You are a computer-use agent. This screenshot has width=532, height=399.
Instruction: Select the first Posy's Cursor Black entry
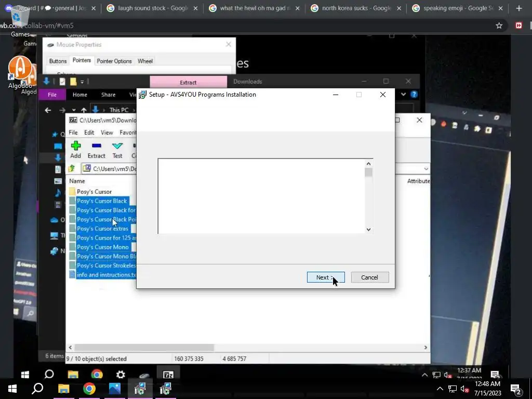(x=102, y=201)
